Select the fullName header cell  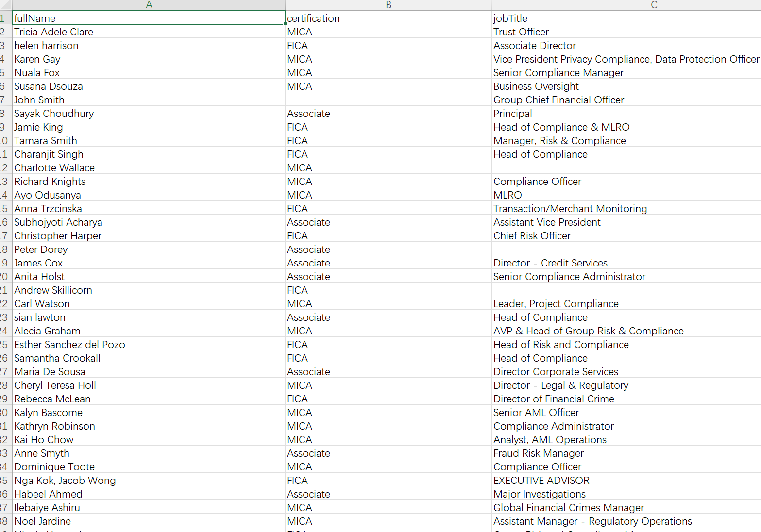[x=149, y=18]
